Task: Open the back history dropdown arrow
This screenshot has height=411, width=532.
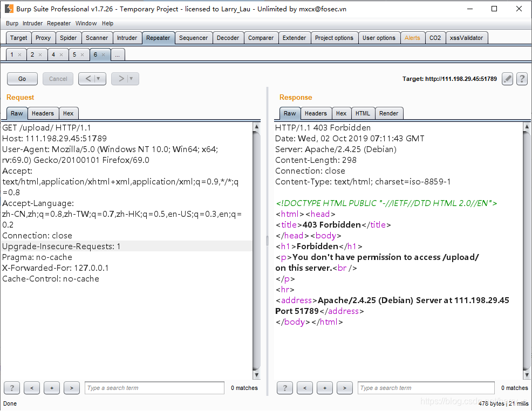Action: point(98,79)
